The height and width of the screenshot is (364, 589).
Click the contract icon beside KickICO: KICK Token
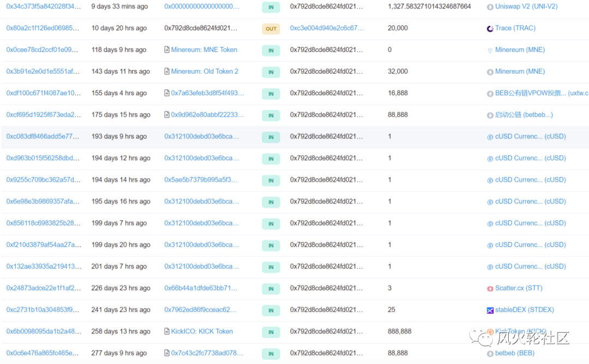(x=167, y=331)
